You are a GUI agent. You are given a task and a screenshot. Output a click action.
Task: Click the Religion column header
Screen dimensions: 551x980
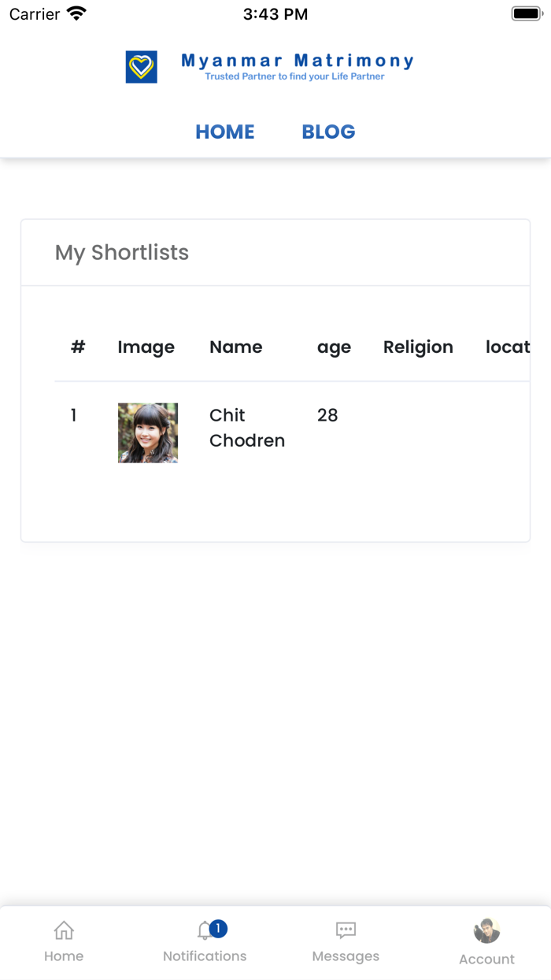coord(418,347)
